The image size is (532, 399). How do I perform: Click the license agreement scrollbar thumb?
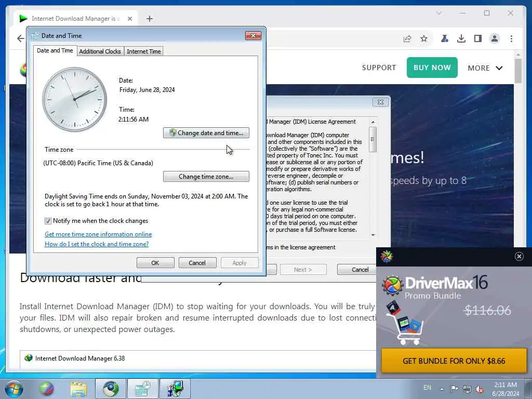(373, 139)
